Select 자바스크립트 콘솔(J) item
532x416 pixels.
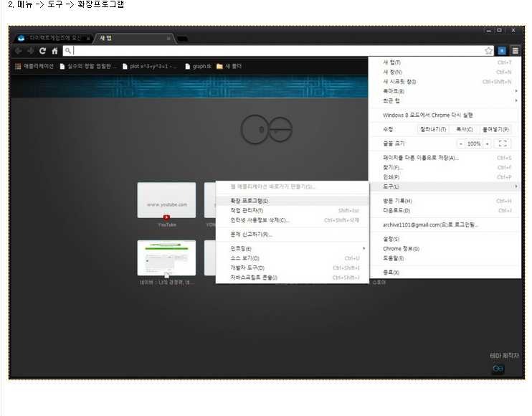292,278
